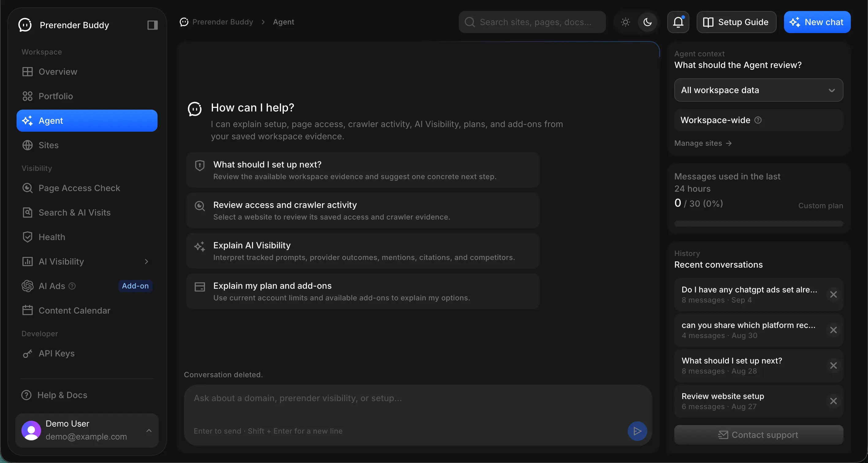Open the notifications bell
Viewport: 868px width, 463px height.
[678, 22]
